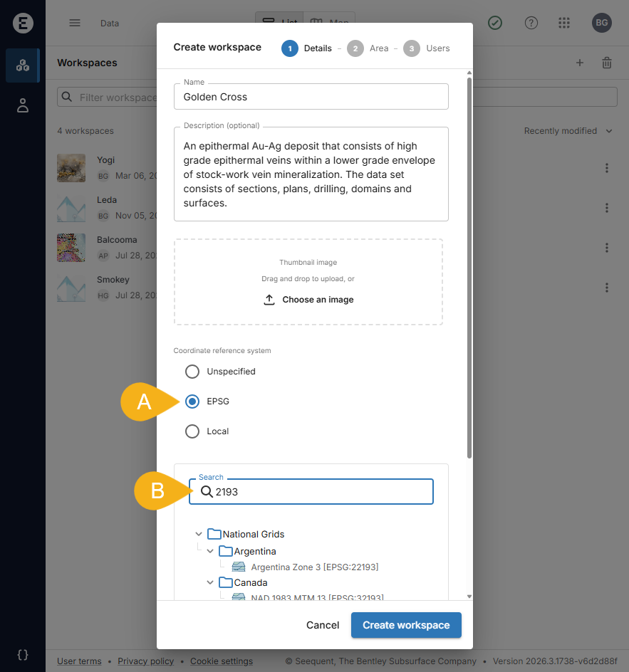Click the hamburger menu icon
The width and height of the screenshot is (629, 672).
pyautogui.click(x=75, y=23)
